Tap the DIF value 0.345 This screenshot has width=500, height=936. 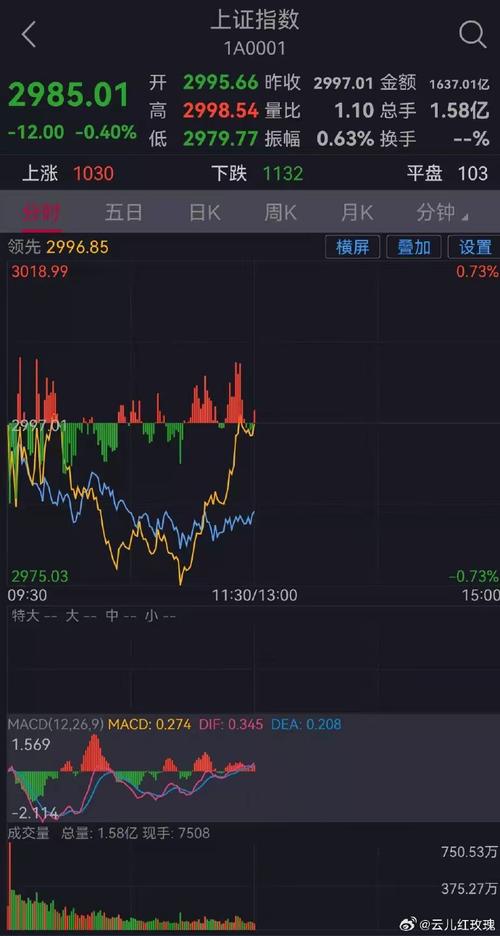[x=245, y=724]
